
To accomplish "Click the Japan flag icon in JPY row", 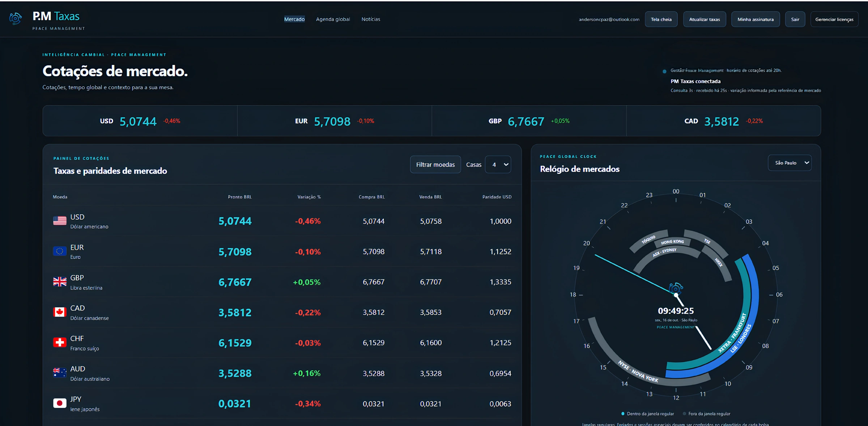I will coord(60,403).
